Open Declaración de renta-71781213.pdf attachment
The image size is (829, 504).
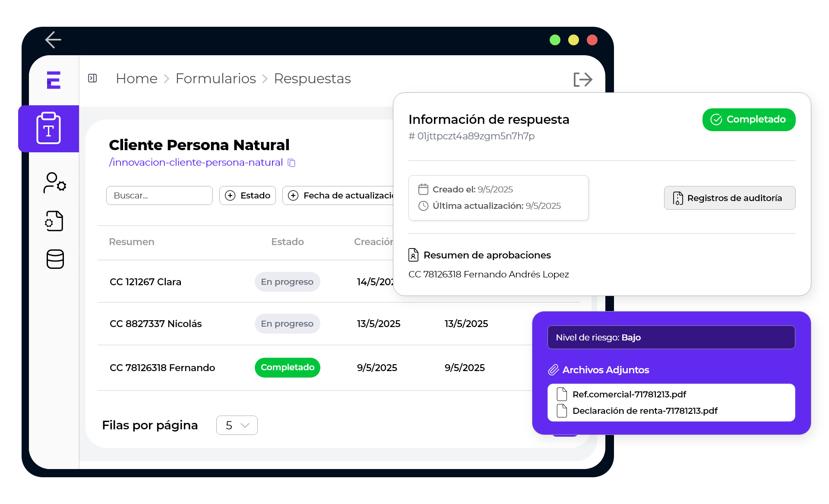click(x=645, y=411)
